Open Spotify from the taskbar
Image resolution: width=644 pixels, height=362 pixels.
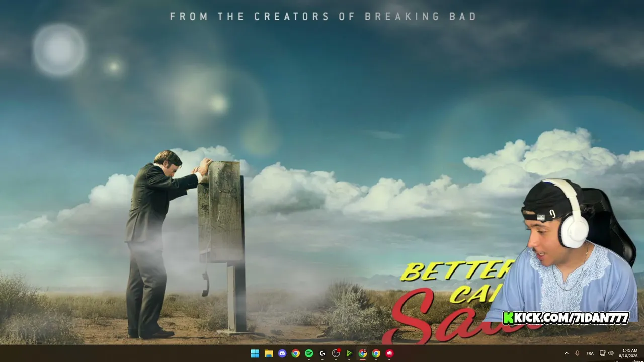click(x=309, y=353)
